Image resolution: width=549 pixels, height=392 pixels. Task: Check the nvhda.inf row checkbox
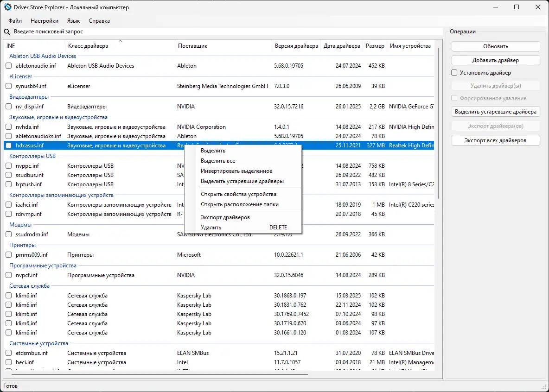(x=9, y=126)
